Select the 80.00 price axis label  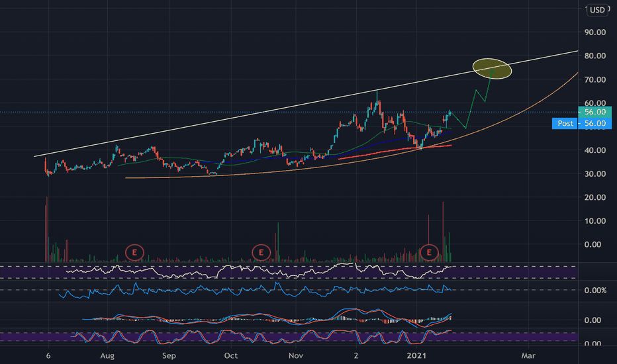coord(594,56)
